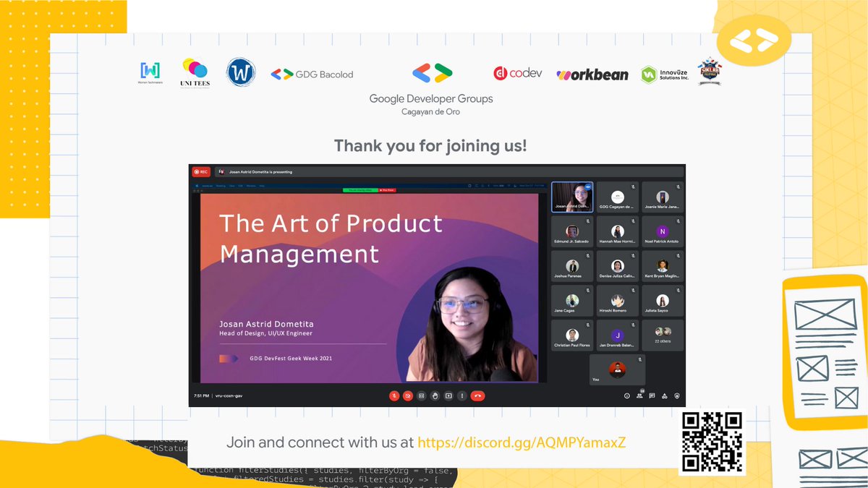Screen dimensions: 868x488
Task: Hang up with the red leave call button
Action: click(x=477, y=395)
